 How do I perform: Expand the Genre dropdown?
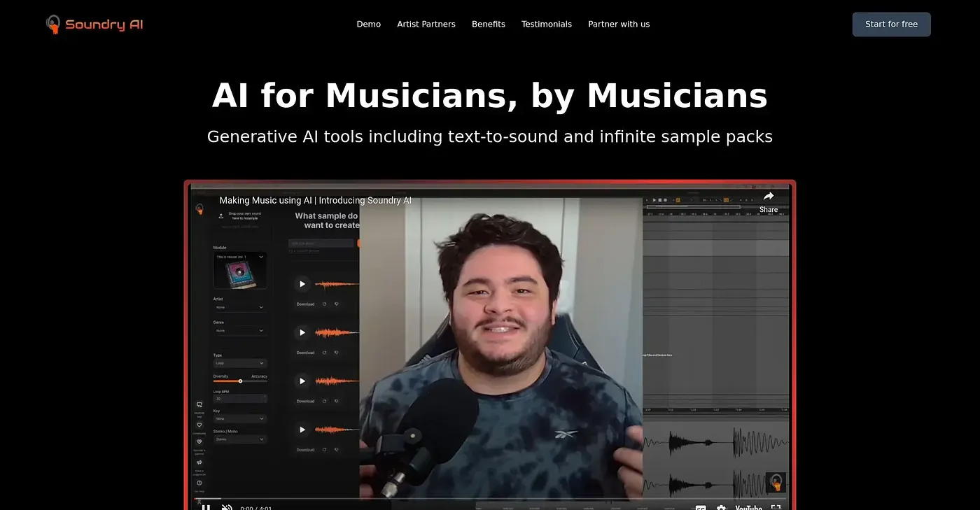pyautogui.click(x=239, y=330)
